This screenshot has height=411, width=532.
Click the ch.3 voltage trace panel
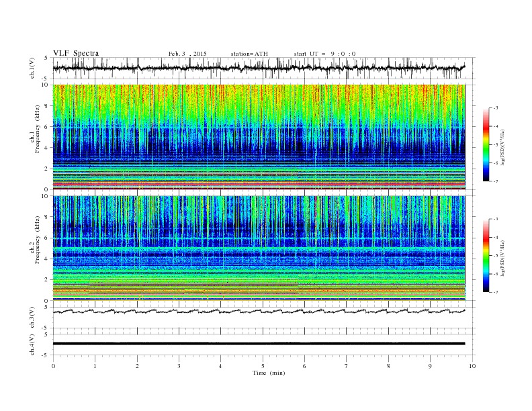(264, 318)
